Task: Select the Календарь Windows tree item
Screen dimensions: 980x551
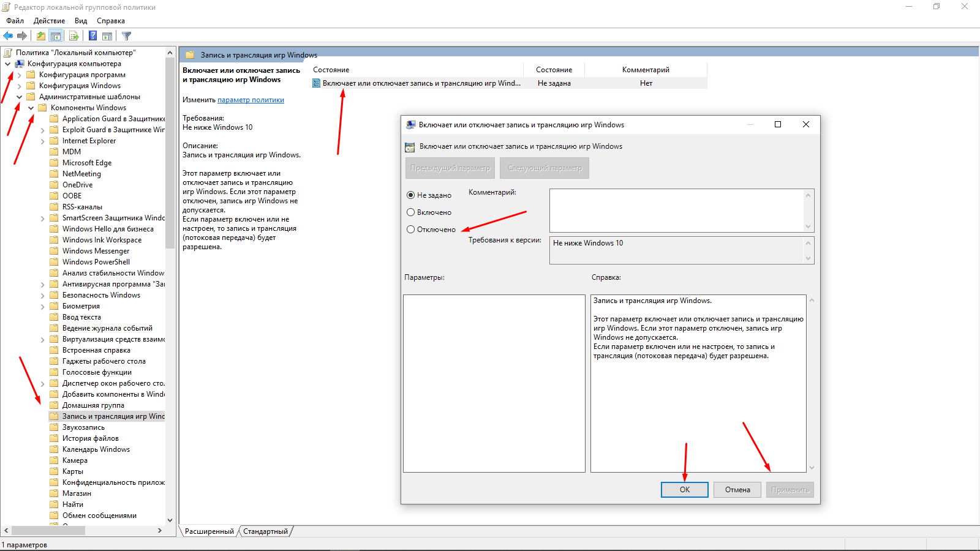Action: coord(96,449)
